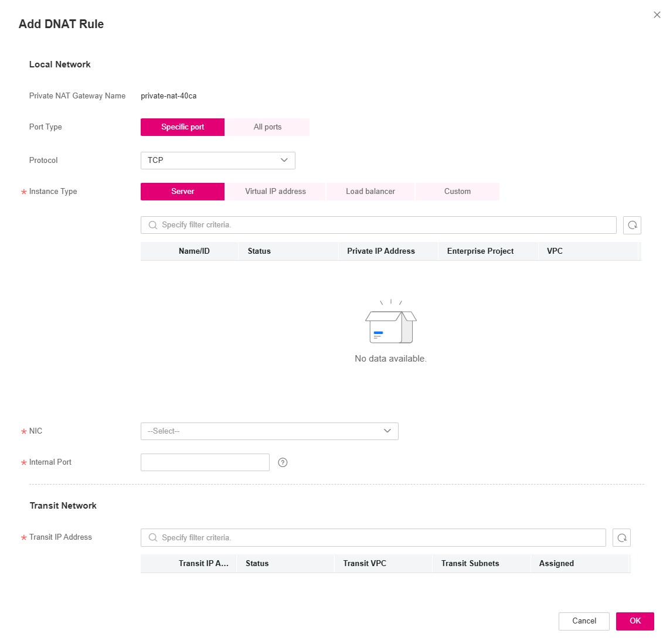The height and width of the screenshot is (644, 663).
Task: Click the empty box No data illustration
Action: (x=390, y=322)
